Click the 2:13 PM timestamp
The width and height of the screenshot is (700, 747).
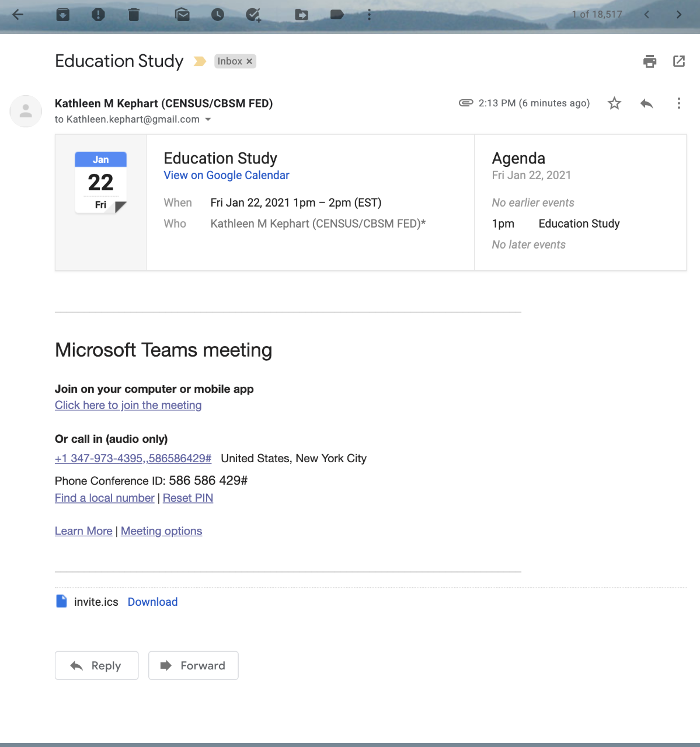534,103
